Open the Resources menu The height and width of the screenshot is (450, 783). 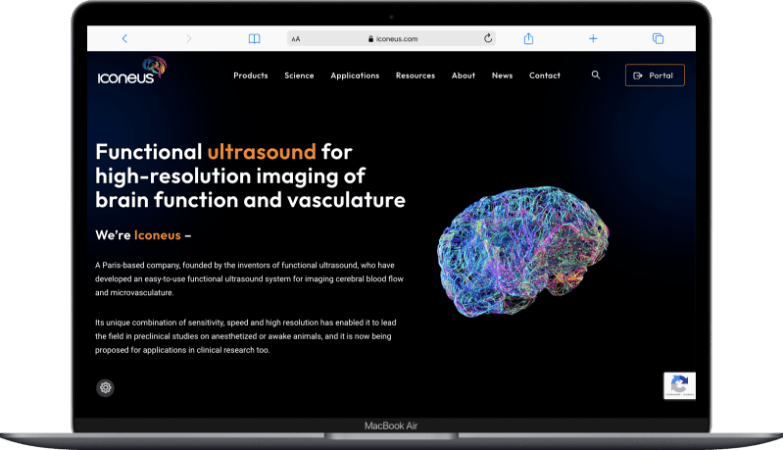[415, 75]
